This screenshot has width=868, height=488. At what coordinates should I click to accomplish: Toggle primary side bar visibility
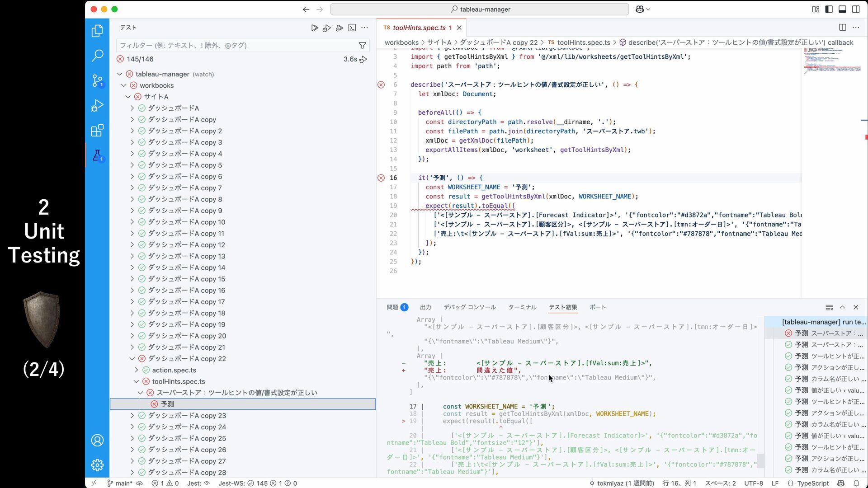pyautogui.click(x=829, y=9)
